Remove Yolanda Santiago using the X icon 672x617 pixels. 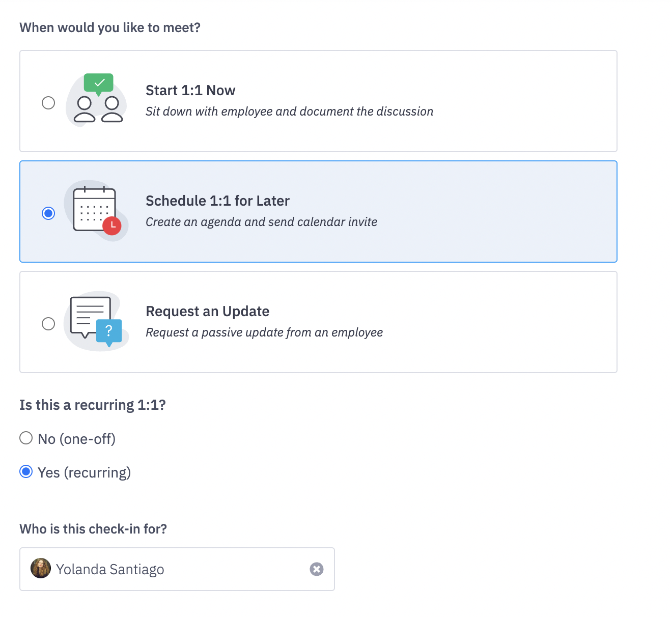click(x=316, y=569)
